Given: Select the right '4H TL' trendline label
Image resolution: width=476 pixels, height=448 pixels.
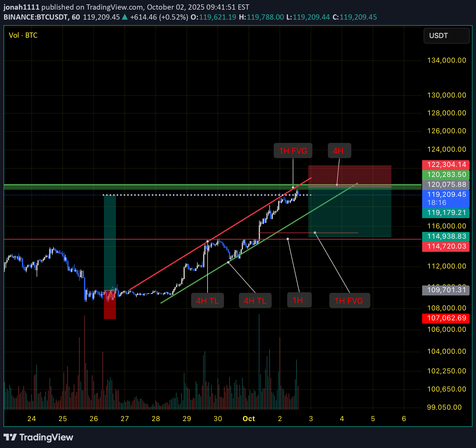Looking at the screenshot, I should (x=255, y=300).
